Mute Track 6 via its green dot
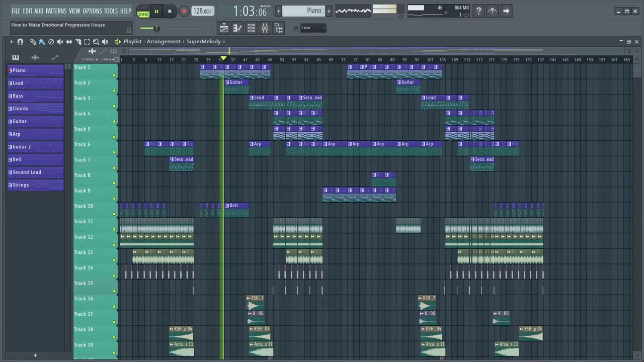The image size is (644, 362). 114,152
